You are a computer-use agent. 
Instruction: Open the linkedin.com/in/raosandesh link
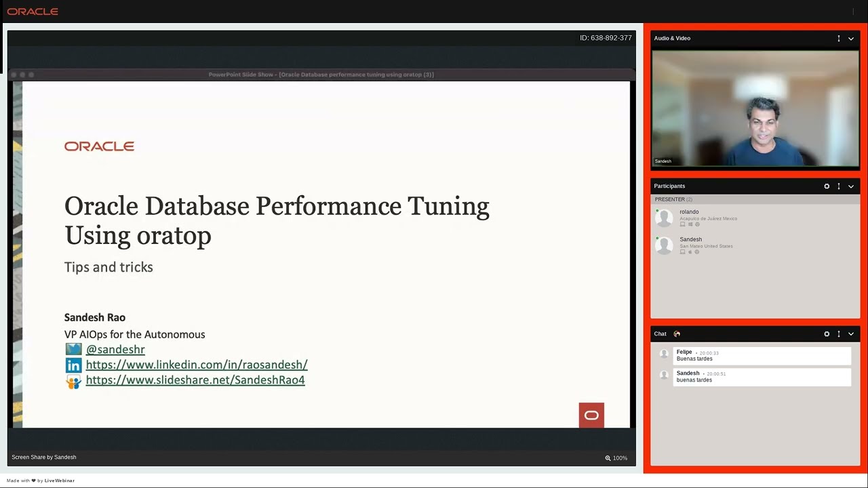pyautogui.click(x=197, y=365)
